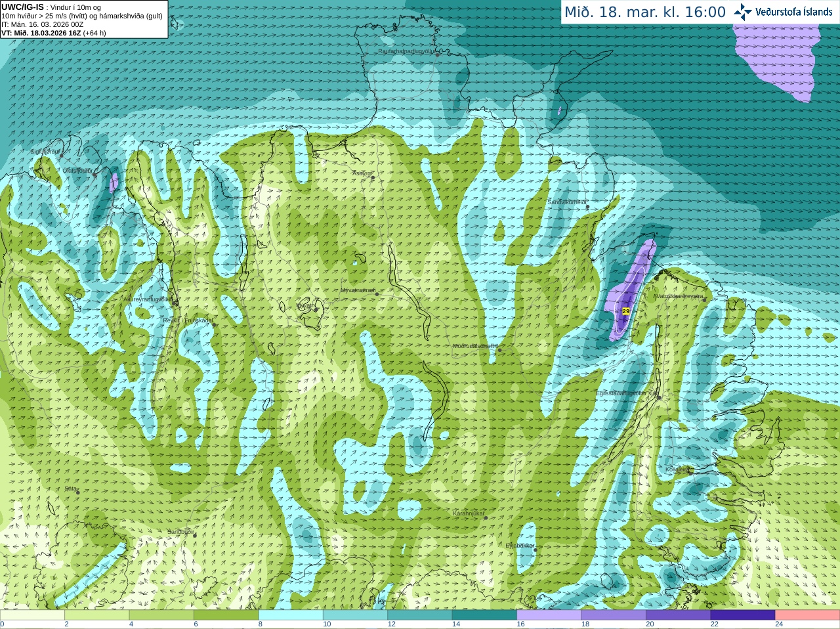Click the yellow 29 gust marker
840x629 pixels.
(625, 311)
